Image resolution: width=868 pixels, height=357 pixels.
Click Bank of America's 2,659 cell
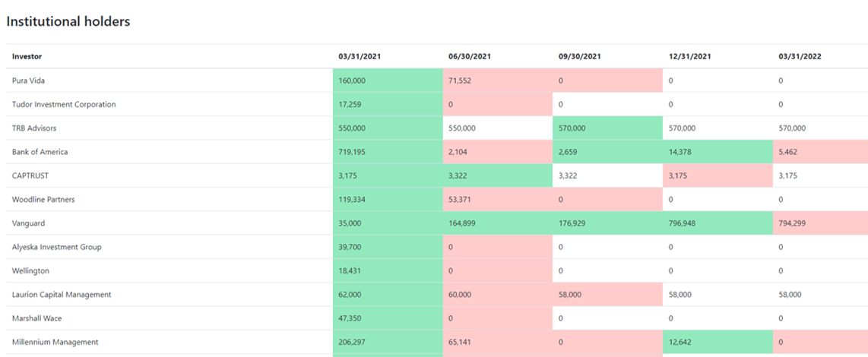point(607,152)
